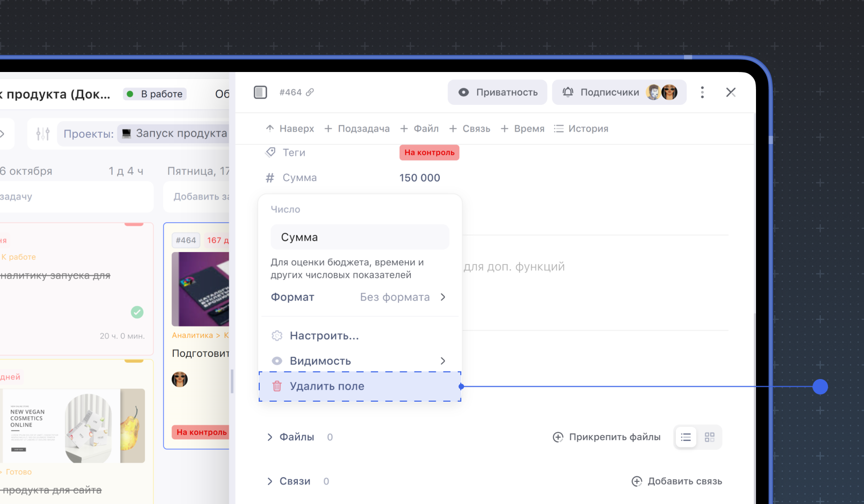The height and width of the screenshot is (504, 864).
Task: Click the gear icon next to Настроить
Action: pos(277,336)
